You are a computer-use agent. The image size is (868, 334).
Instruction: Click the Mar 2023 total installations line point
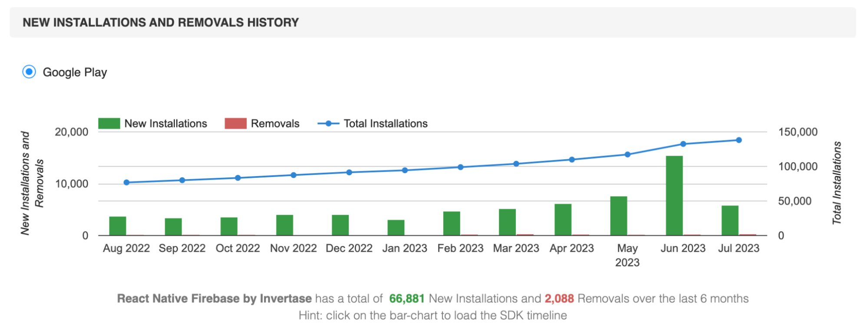coord(516,164)
